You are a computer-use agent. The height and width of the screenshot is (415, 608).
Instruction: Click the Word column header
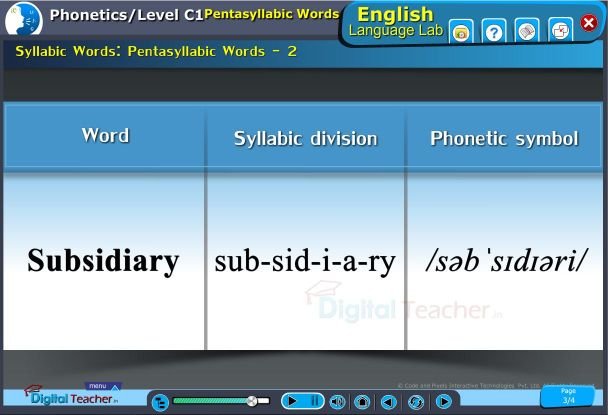[x=105, y=135]
